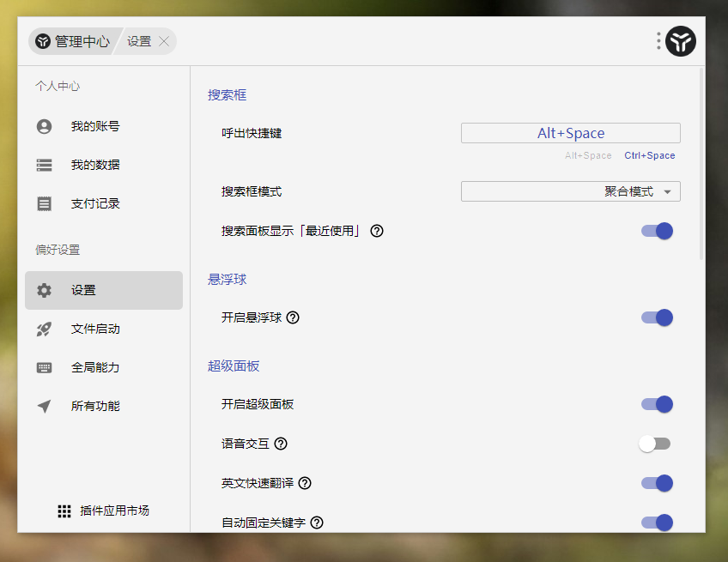Open 我的数据 in the sidebar

coord(104,165)
